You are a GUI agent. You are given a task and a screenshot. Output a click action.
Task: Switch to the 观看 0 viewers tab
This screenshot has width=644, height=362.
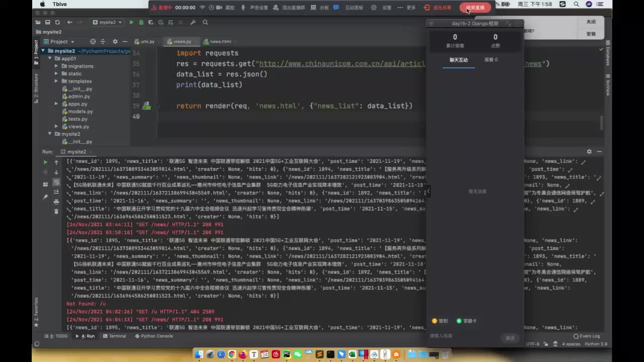[491, 60]
